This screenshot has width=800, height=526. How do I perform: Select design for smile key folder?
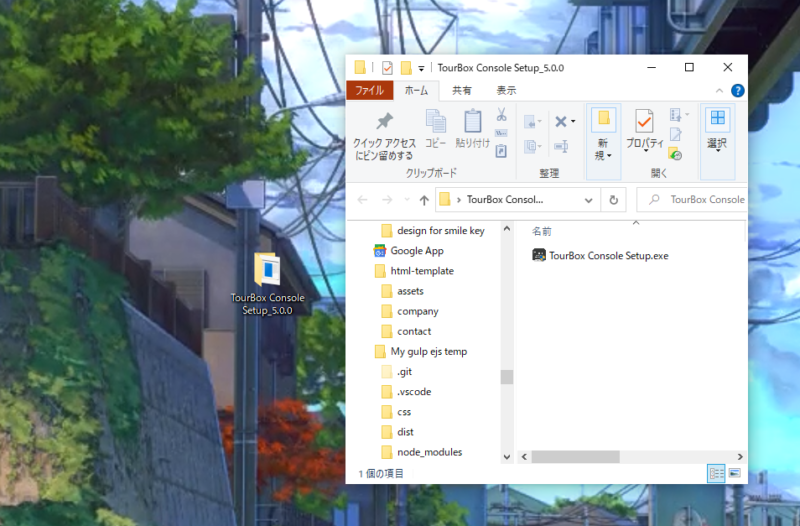[433, 231]
